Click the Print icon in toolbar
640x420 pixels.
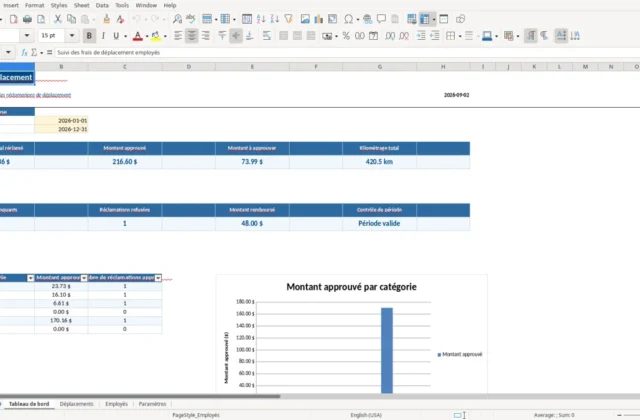point(27,19)
